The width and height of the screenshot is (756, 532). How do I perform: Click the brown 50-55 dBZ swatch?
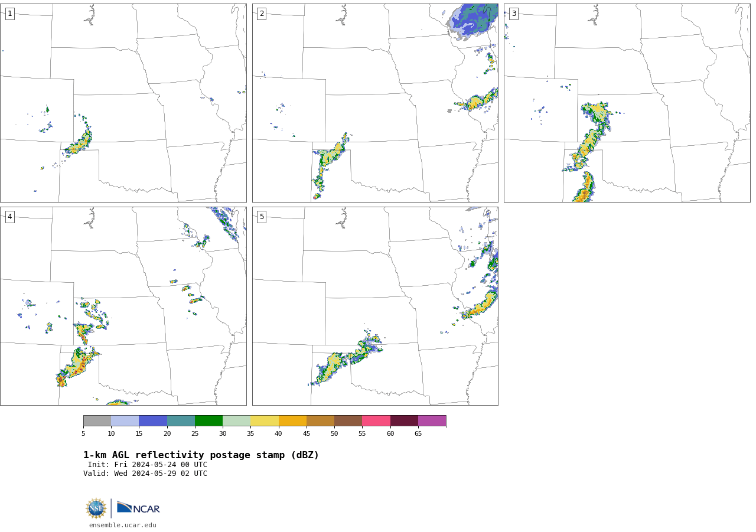(x=348, y=421)
